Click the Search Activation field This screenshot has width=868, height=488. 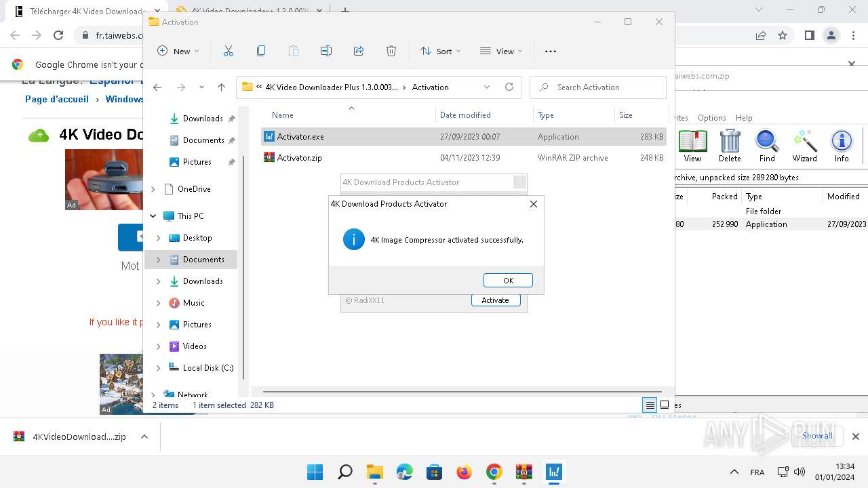click(x=598, y=87)
